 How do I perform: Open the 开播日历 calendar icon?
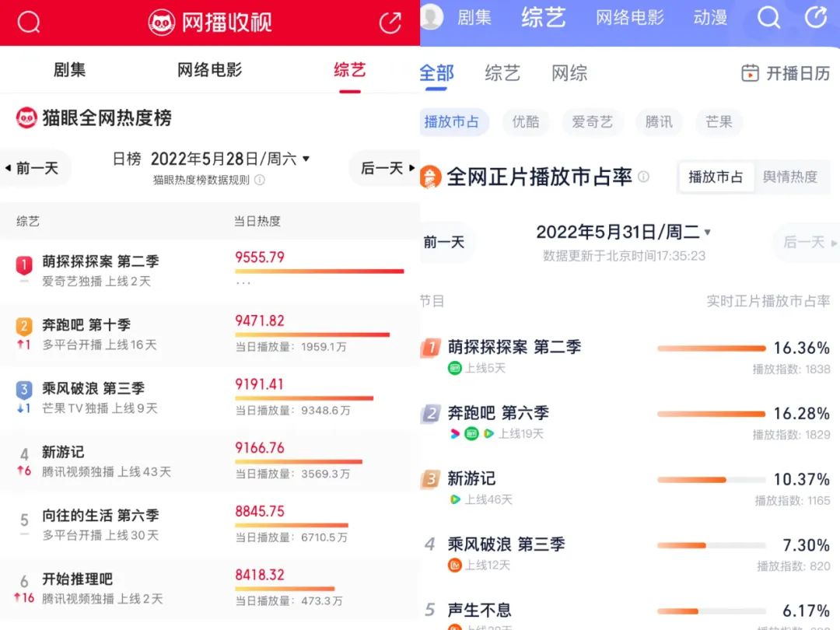click(x=750, y=73)
